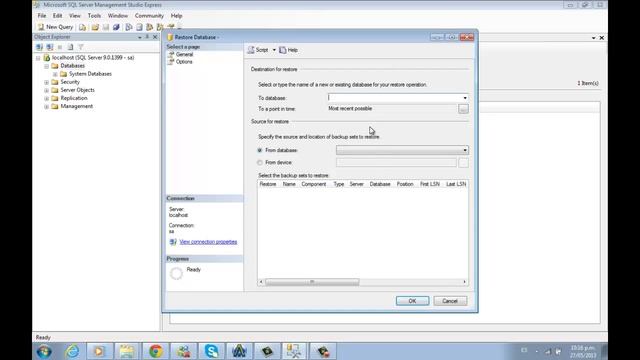Click the Save disk icon in main toolbar

tap(106, 27)
